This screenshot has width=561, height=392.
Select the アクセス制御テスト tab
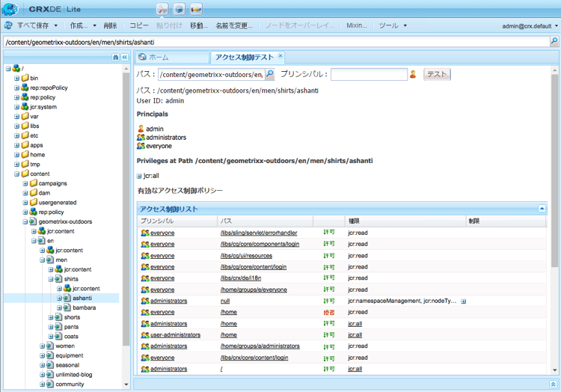[x=248, y=57]
